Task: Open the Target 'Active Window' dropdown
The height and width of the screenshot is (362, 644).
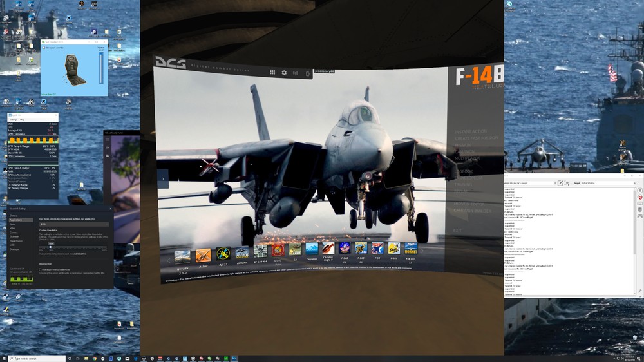Action: point(609,183)
